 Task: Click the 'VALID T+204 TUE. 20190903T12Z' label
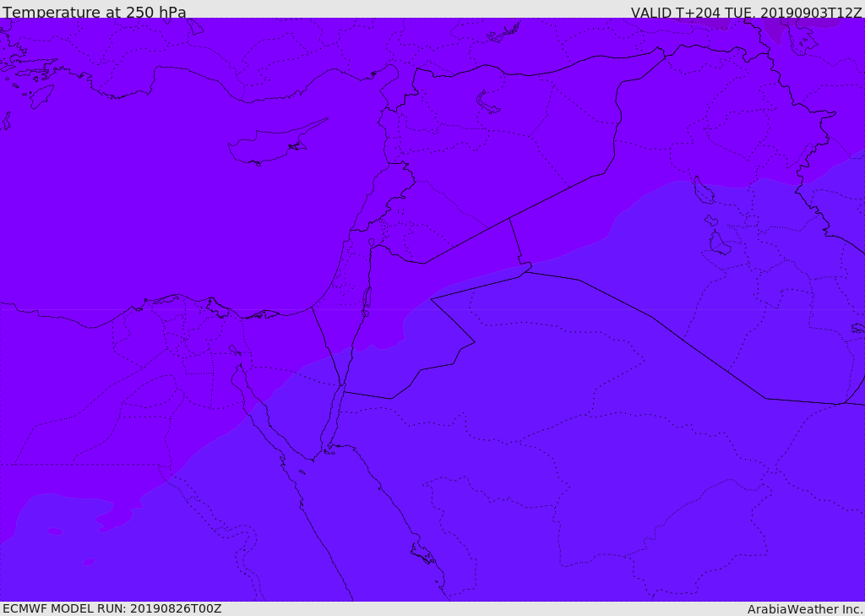pyautogui.click(x=747, y=12)
